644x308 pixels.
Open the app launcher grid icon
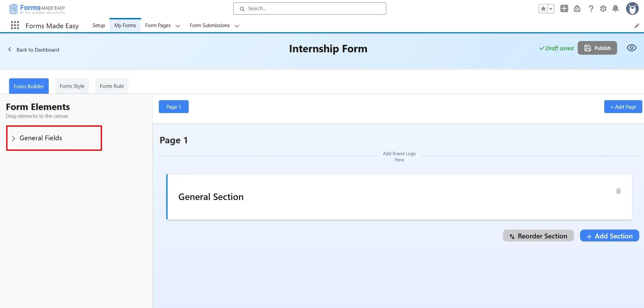click(x=15, y=25)
